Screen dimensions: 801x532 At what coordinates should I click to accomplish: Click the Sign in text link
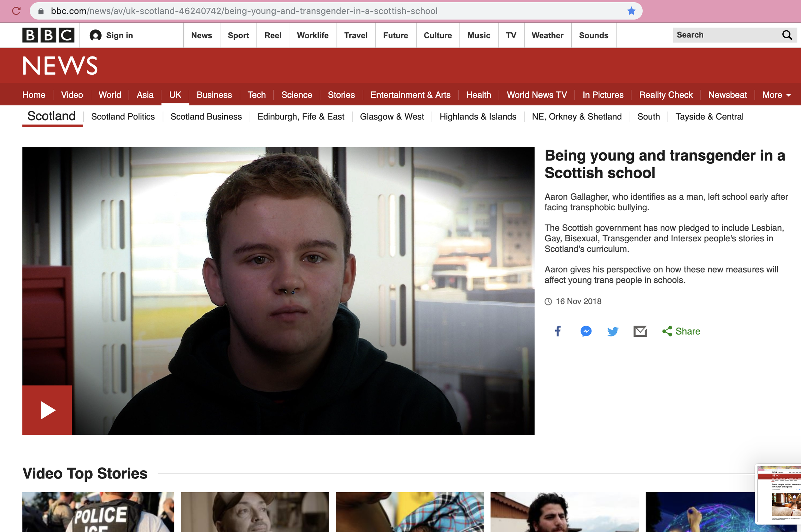(120, 35)
